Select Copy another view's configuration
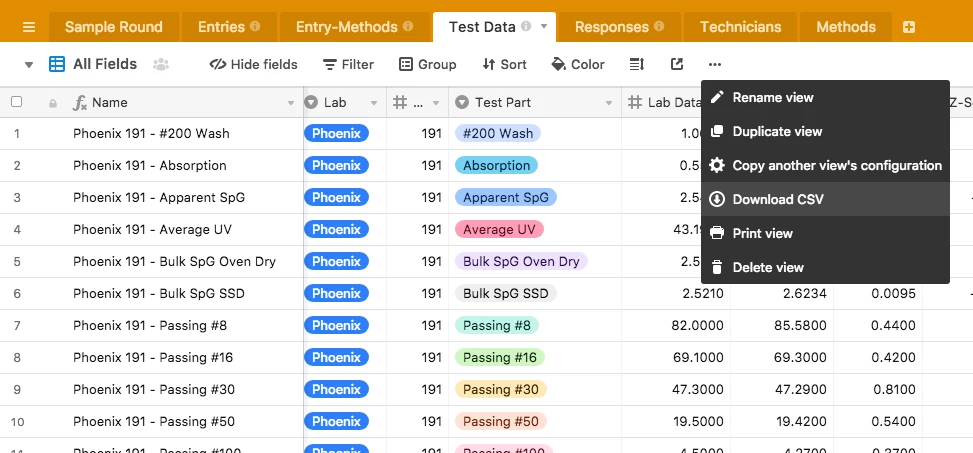973x453 pixels. 825,165
